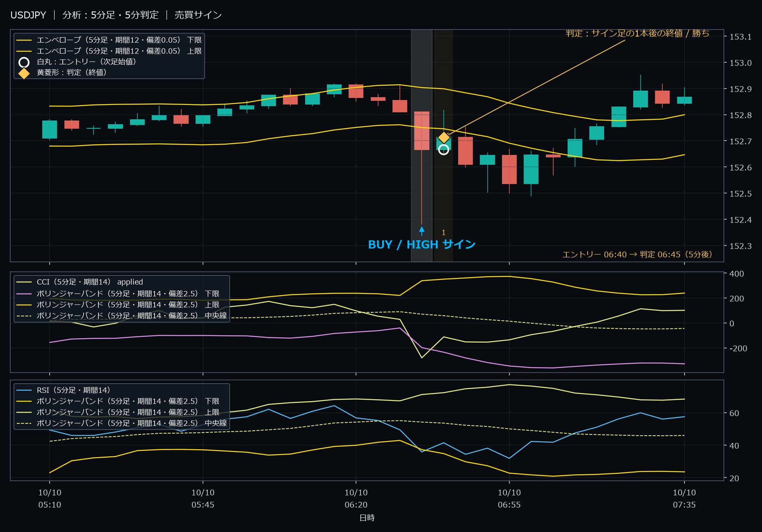Click the '400' CCI axis label
The height and width of the screenshot is (532, 762).
coord(737,274)
